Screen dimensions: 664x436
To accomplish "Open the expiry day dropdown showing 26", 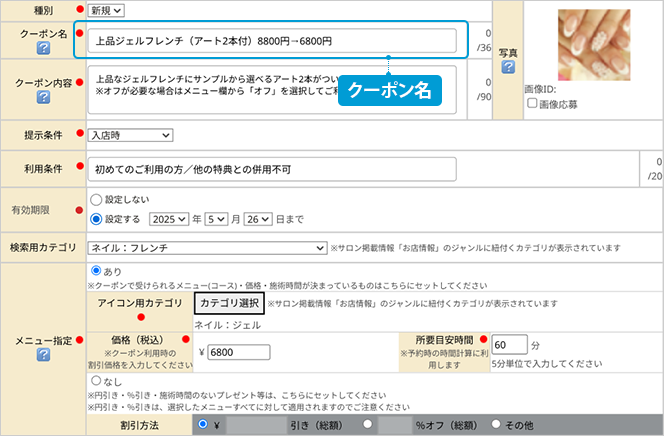I will coord(259,218).
